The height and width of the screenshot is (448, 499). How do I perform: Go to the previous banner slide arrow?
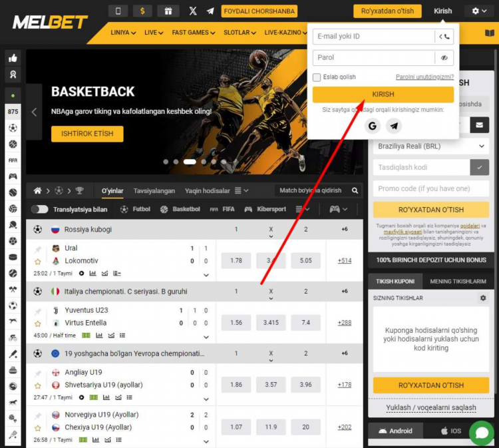[x=34, y=112]
